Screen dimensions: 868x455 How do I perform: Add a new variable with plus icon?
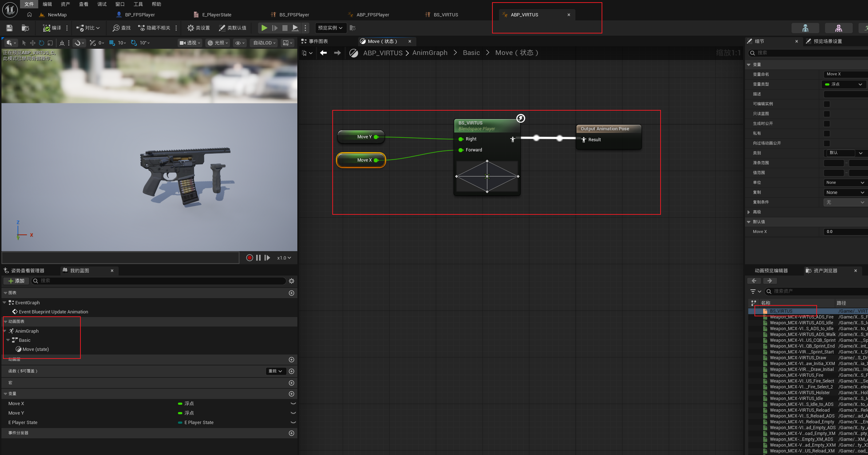coord(292,394)
